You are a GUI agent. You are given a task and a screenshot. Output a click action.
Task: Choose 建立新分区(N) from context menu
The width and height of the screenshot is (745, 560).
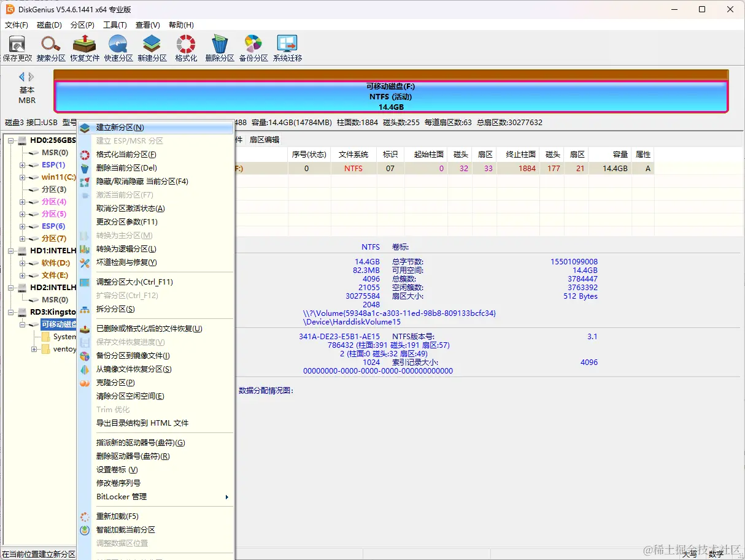(x=155, y=128)
